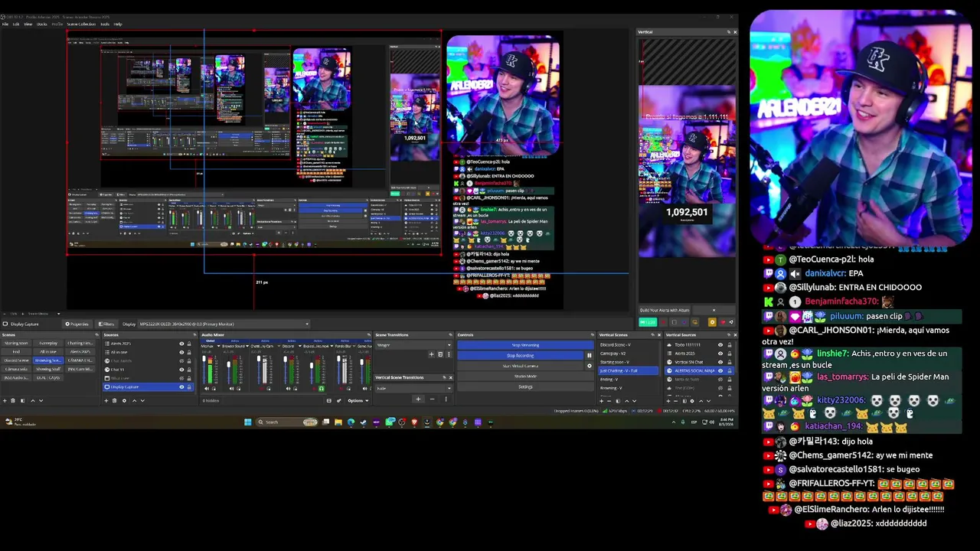
Task: Open virtual camera settings gear
Action: tap(589, 366)
